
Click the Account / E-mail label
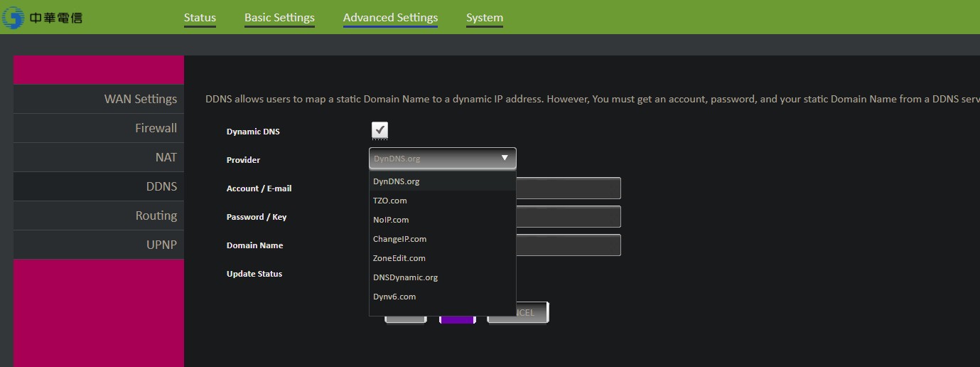pyautogui.click(x=259, y=188)
